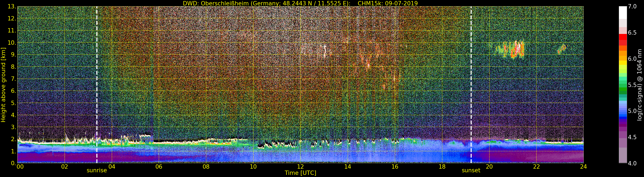This screenshot has height=177, width=644.
Task: Click the 'sunset' label below the axis
Action: pyautogui.click(x=471, y=171)
